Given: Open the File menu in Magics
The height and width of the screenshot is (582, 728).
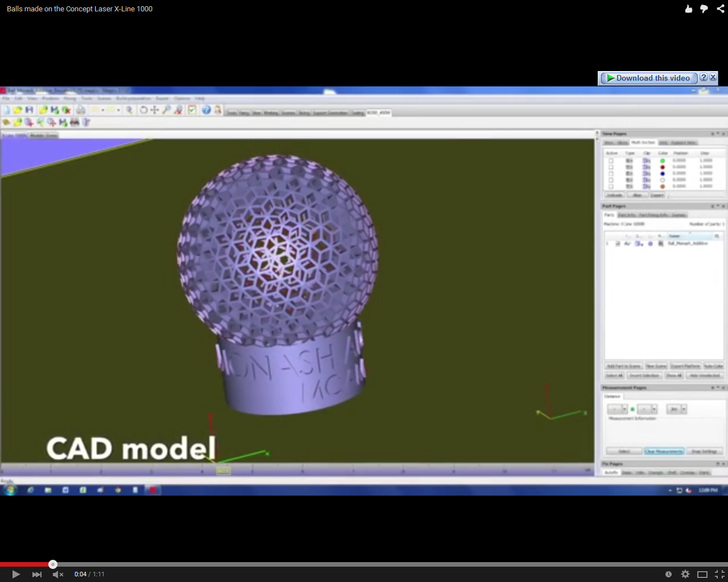Looking at the screenshot, I should coord(6,98).
